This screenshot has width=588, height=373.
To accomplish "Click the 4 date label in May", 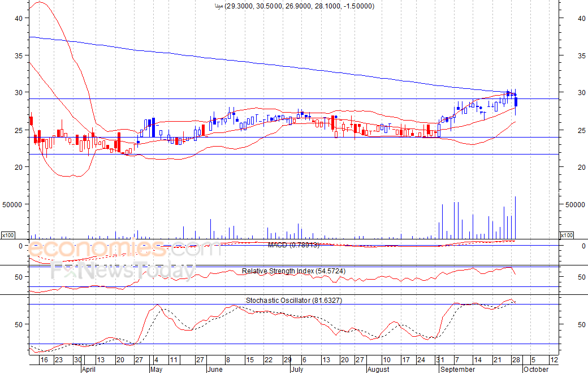I will [156, 360].
